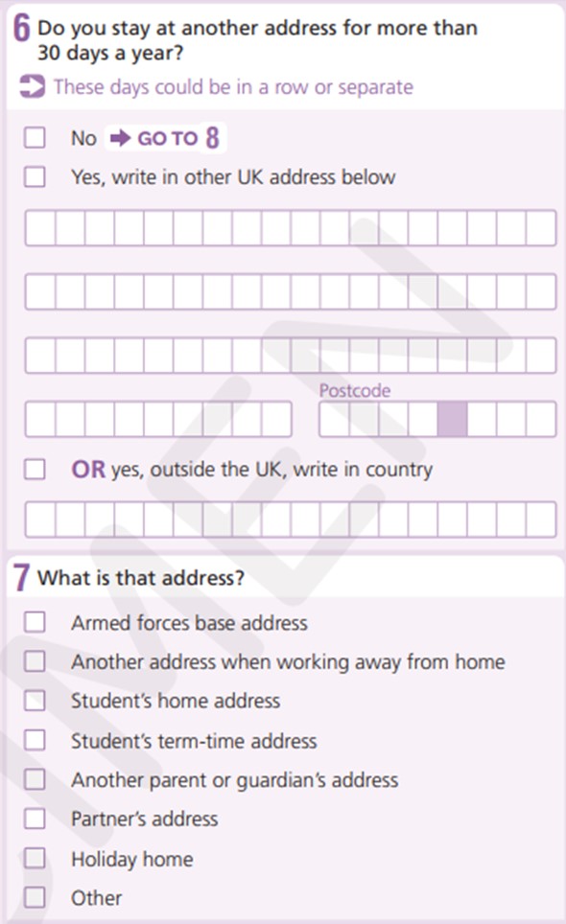Viewport: 566px width, 924px height.
Task: Tick the No checkbox for question 6
Action: (35, 138)
